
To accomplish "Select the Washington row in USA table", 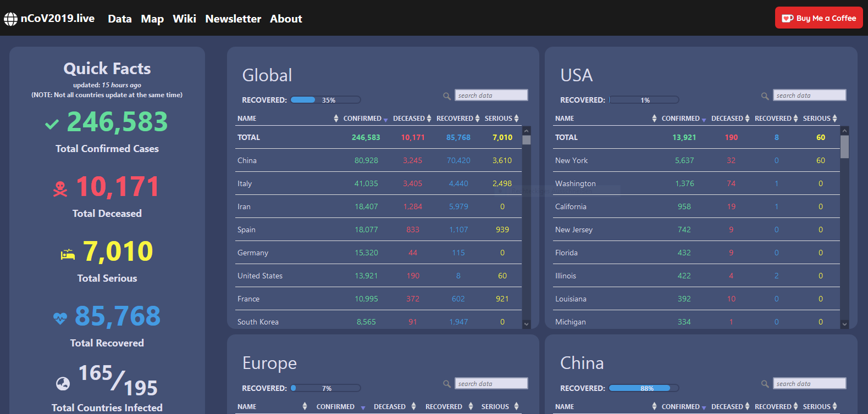I will pyautogui.click(x=696, y=183).
